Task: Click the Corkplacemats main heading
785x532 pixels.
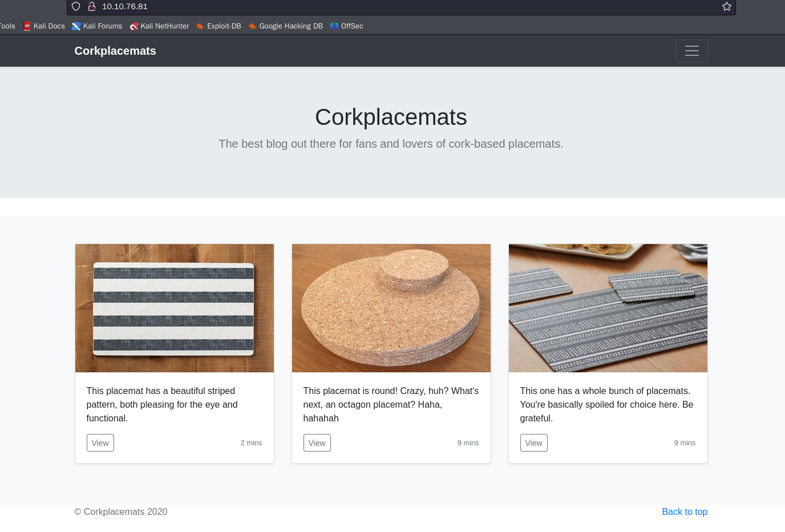Action: [391, 117]
